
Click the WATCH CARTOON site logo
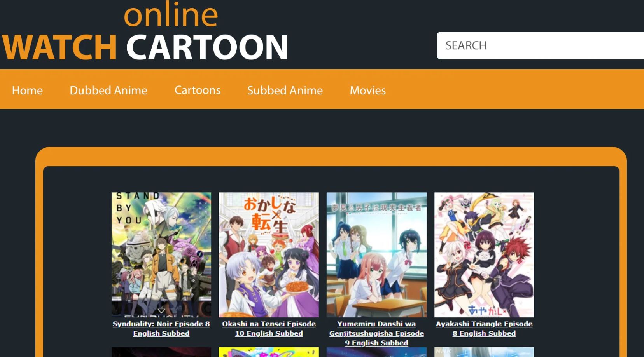(x=145, y=47)
